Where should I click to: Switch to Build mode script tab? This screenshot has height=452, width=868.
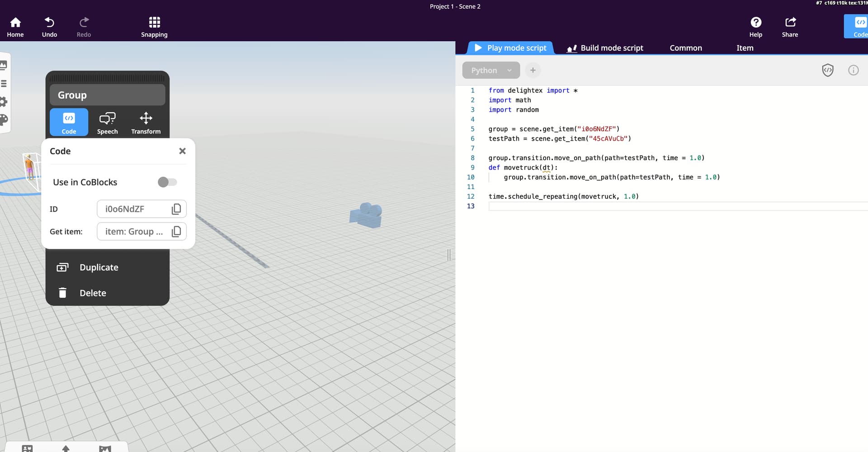(x=605, y=48)
